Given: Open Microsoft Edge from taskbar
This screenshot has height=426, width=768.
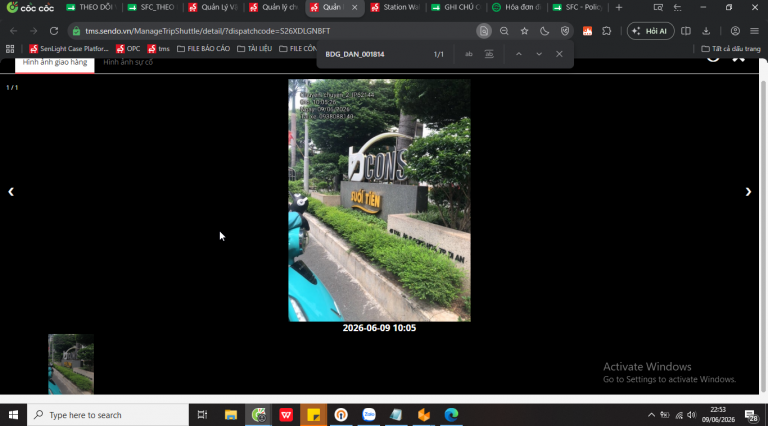Looking at the screenshot, I should point(451,415).
